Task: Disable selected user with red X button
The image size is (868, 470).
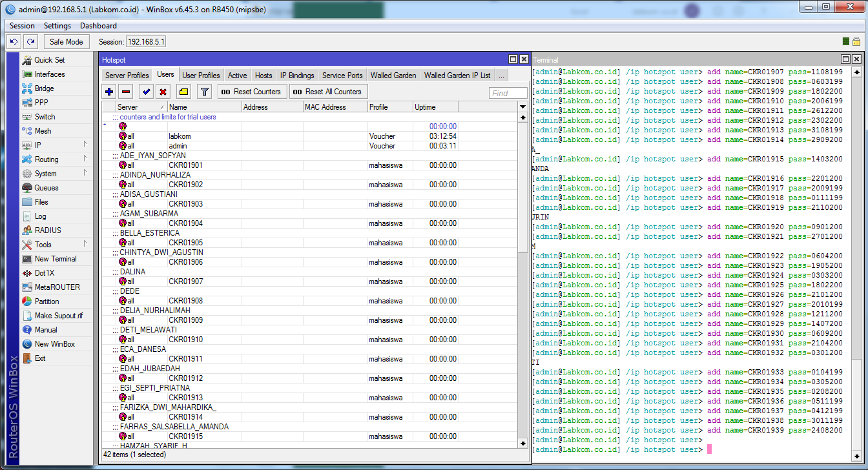Action: pyautogui.click(x=163, y=92)
